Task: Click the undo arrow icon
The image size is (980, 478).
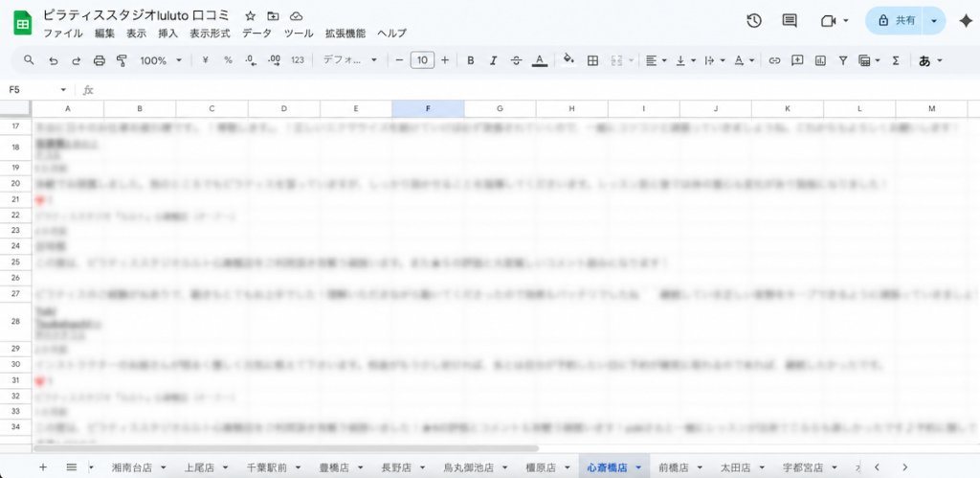Action: (x=53, y=60)
